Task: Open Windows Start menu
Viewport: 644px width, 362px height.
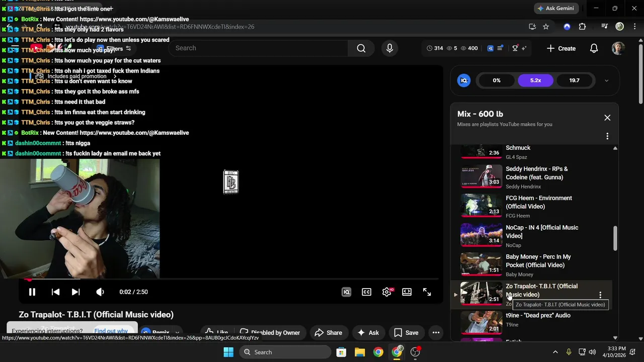Action: pyautogui.click(x=228, y=352)
